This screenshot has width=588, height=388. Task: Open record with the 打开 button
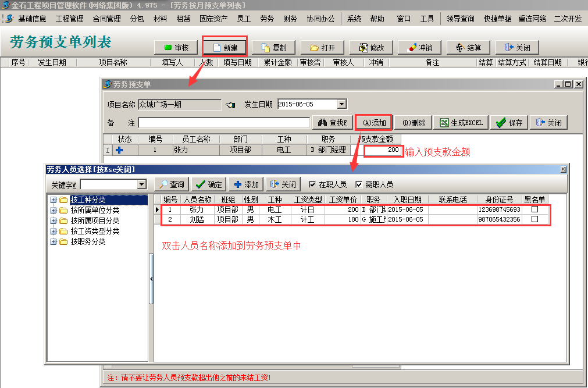coord(322,48)
